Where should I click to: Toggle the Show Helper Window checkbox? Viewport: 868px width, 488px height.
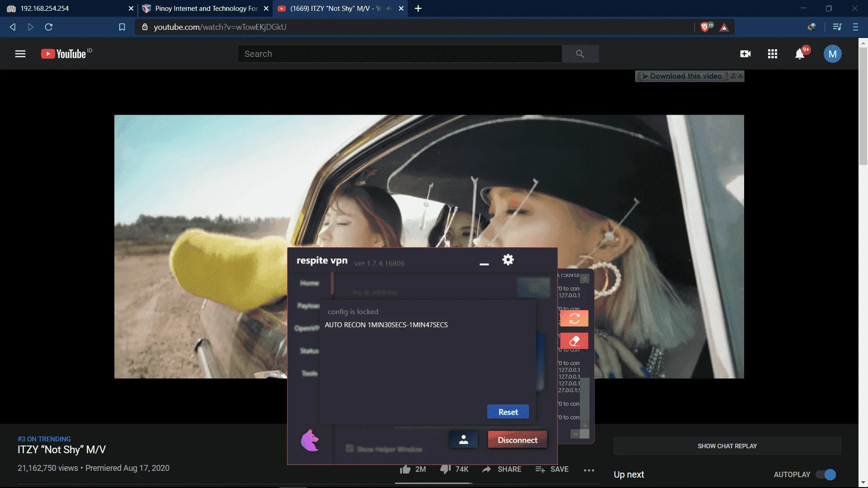tap(349, 448)
